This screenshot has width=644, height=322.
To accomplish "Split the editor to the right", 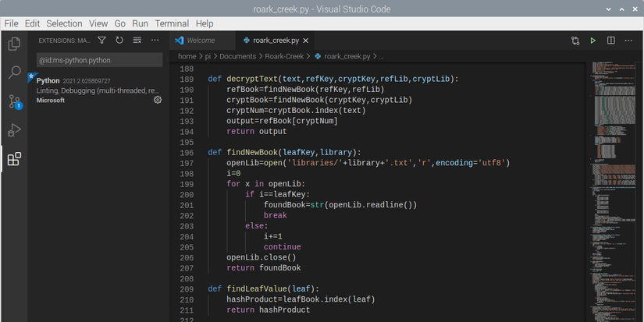I will tap(611, 41).
